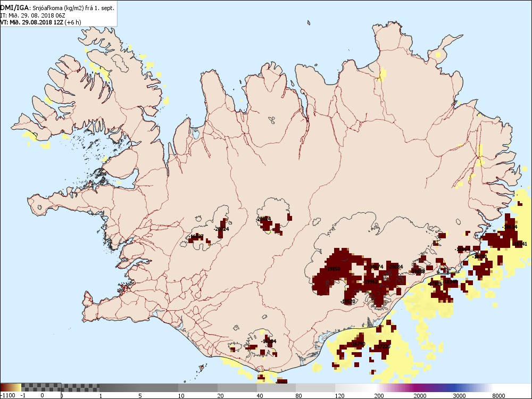The width and height of the screenshot is (532, 399).
Task: Click the 'DMI/IGA' map title text
Action: pyautogui.click(x=14, y=8)
